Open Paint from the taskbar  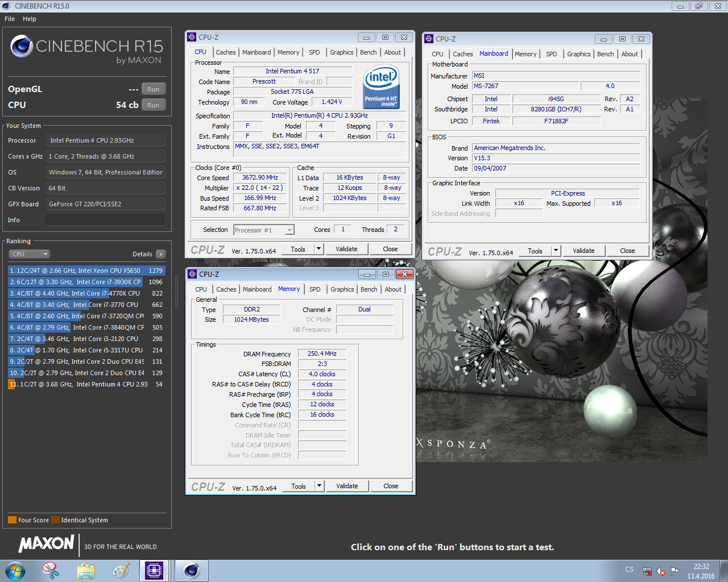[x=121, y=571]
